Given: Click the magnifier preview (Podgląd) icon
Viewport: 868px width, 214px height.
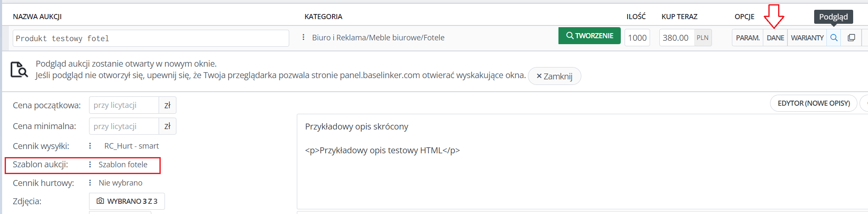Looking at the screenshot, I should pyautogui.click(x=834, y=38).
